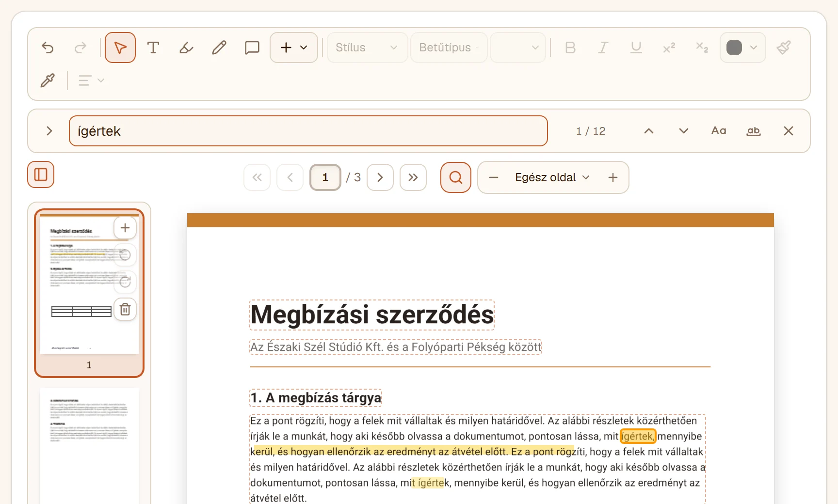This screenshot has height=504, width=838.
Task: Toggle underline formatting
Action: click(636, 47)
